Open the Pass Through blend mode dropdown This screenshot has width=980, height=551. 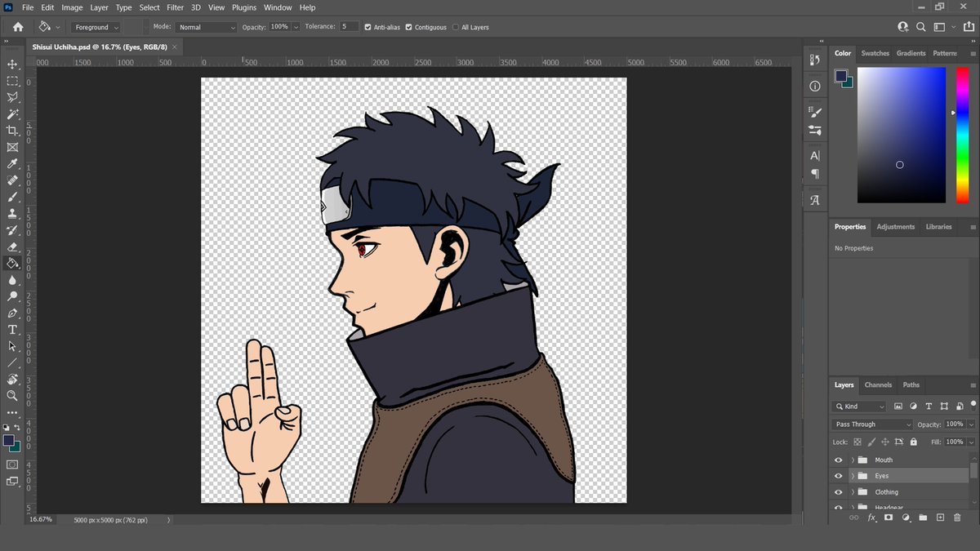(x=872, y=424)
